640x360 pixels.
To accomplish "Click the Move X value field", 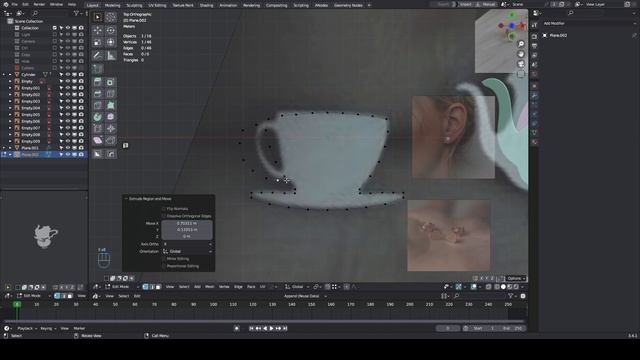I will tap(187, 223).
